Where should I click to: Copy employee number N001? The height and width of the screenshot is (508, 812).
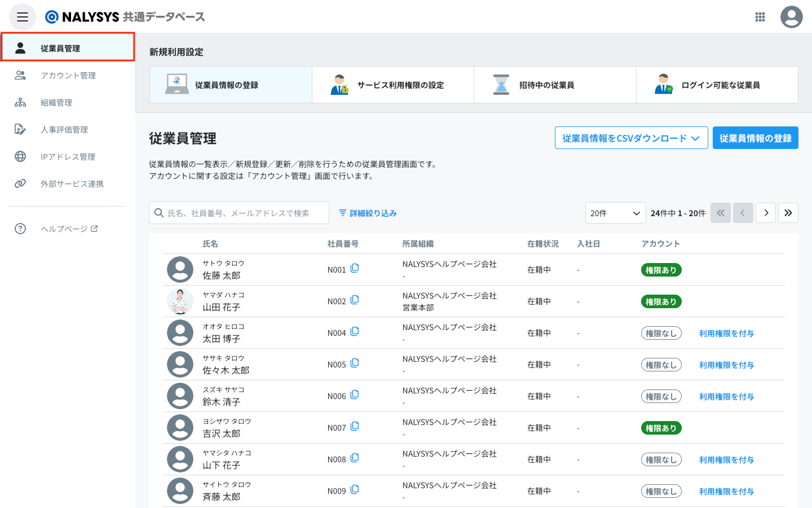(355, 269)
